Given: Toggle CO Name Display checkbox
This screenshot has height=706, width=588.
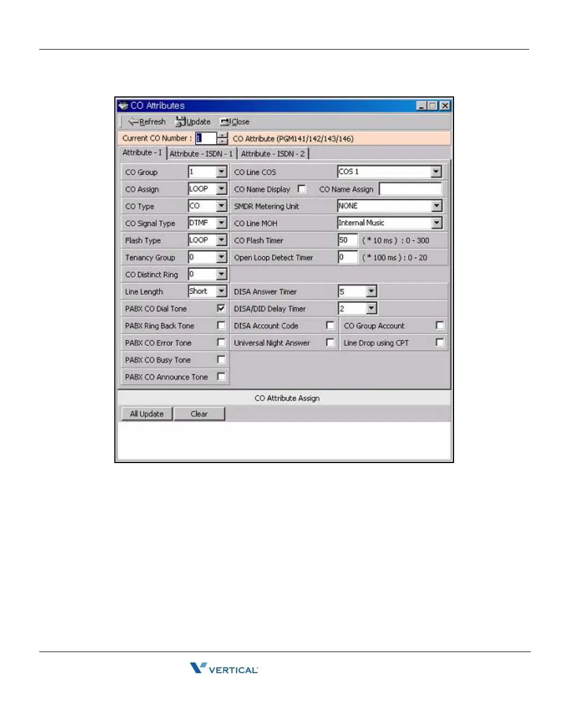Looking at the screenshot, I should pos(302,188).
